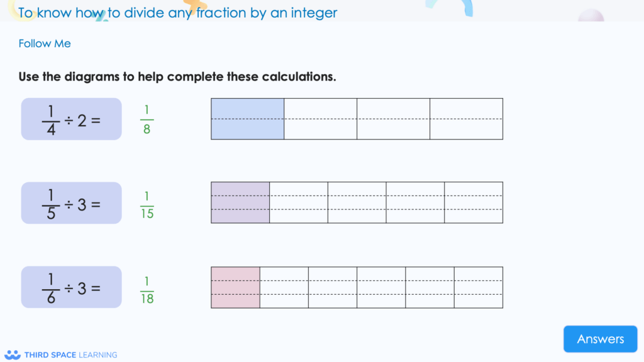Select the shaded pink cell in sixths diagram
644x362 pixels.
point(235,287)
